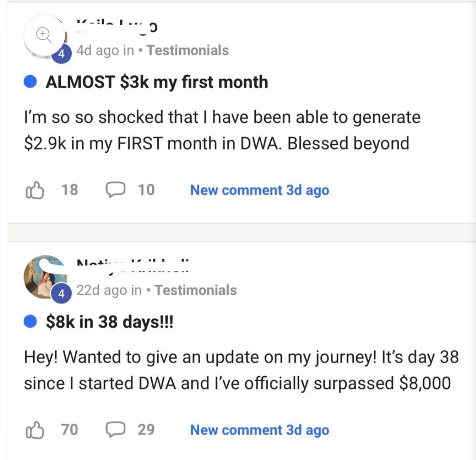The width and height of the screenshot is (476, 460).
Task: Like the "ALMOST $3k my first month" post
Action: coord(35,190)
